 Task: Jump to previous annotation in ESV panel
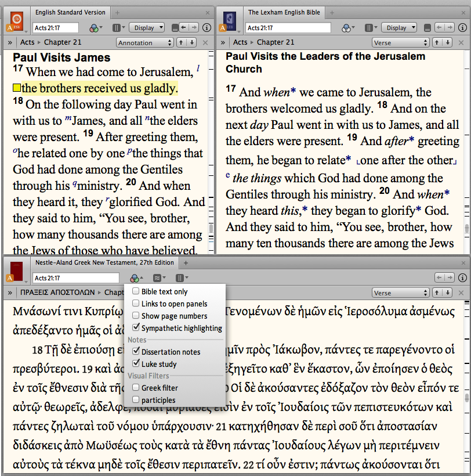tap(181, 42)
